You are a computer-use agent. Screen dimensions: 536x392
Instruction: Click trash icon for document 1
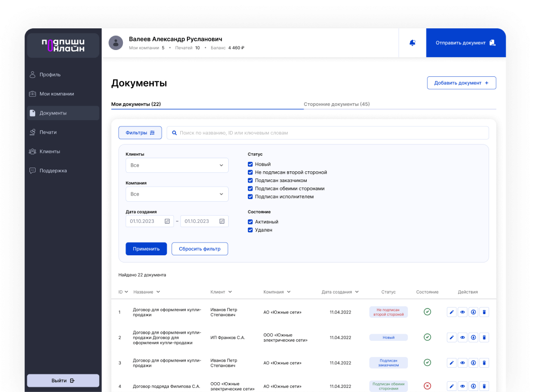tap(484, 312)
